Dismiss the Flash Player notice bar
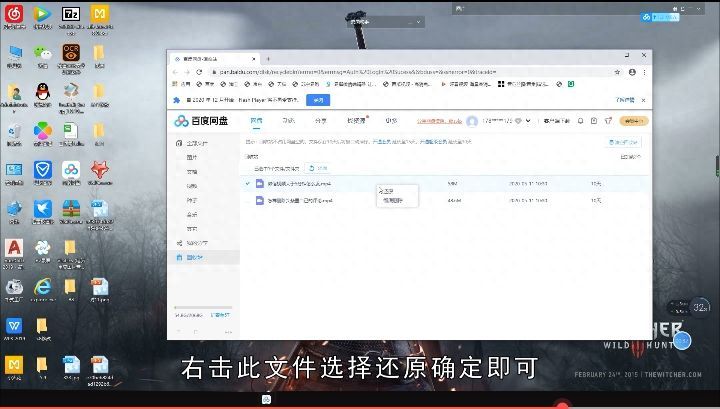Viewport: 720px width, 409px height. 643,100
